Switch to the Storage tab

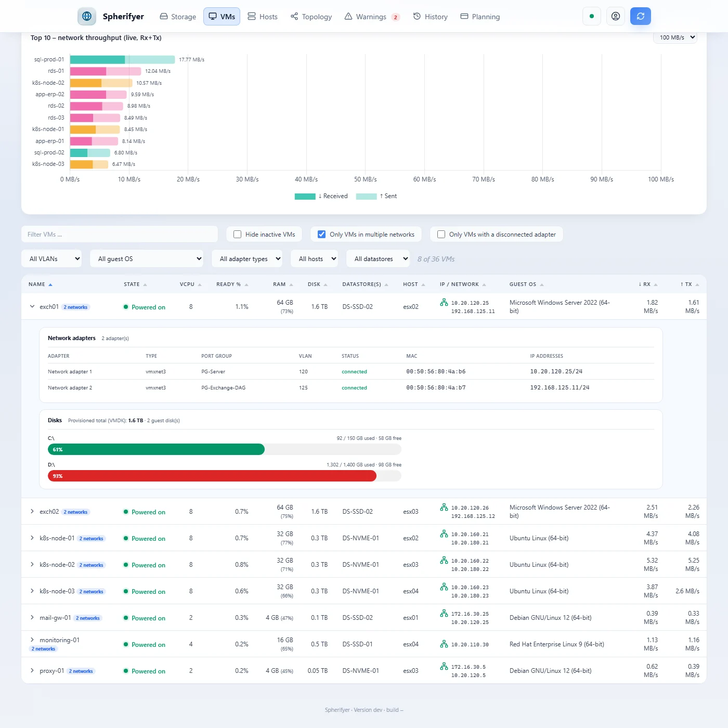178,17
